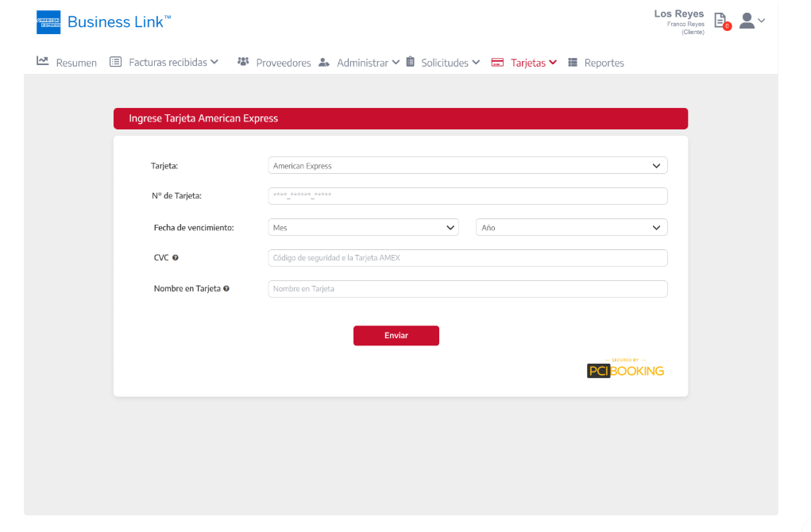The width and height of the screenshot is (811, 532).
Task: Open the Mes expiration month dropdown
Action: pos(363,228)
